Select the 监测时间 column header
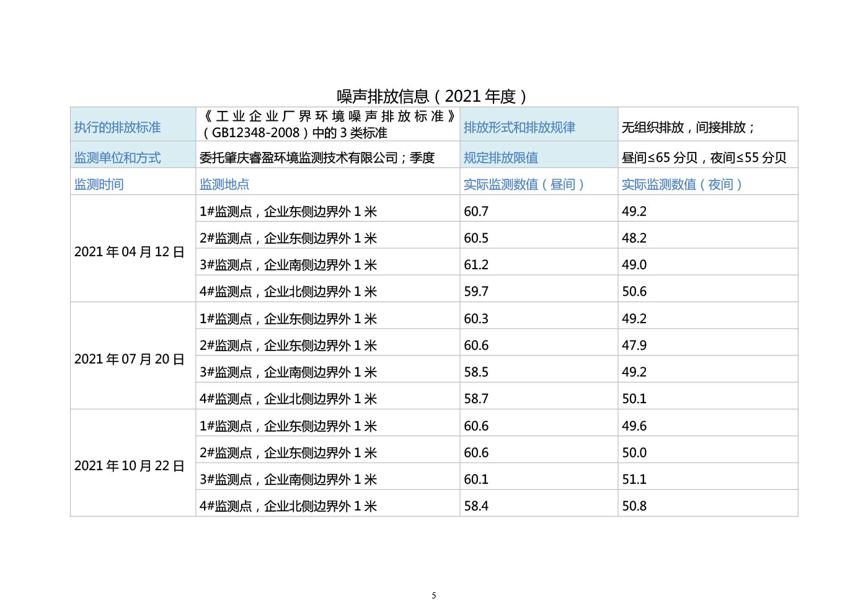This screenshot has height=614, width=868. [133, 182]
